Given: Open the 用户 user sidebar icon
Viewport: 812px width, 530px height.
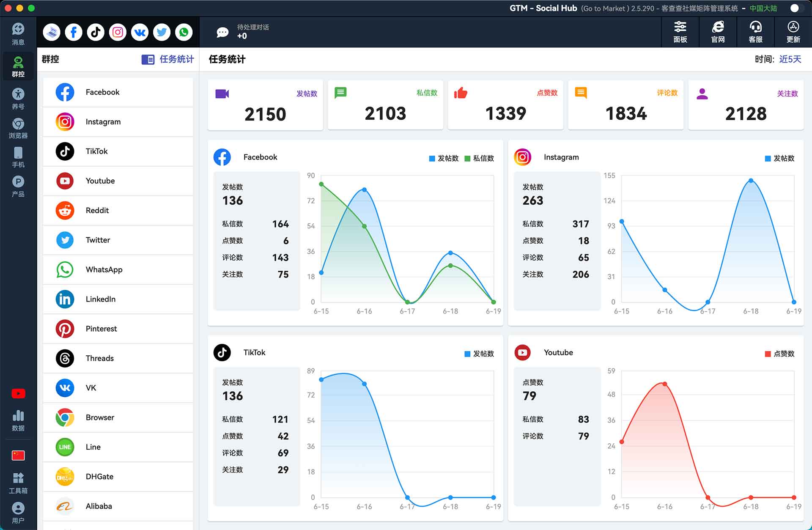Looking at the screenshot, I should pyautogui.click(x=18, y=513).
